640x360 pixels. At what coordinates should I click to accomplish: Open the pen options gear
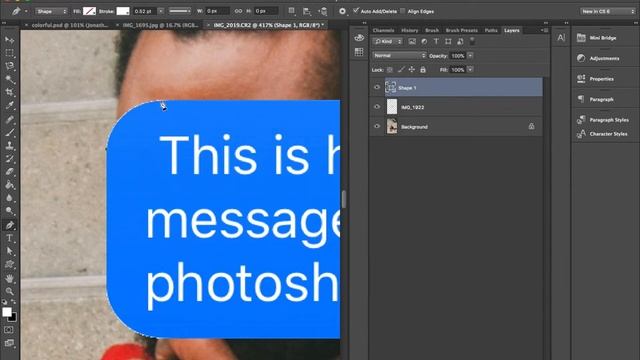(342, 11)
